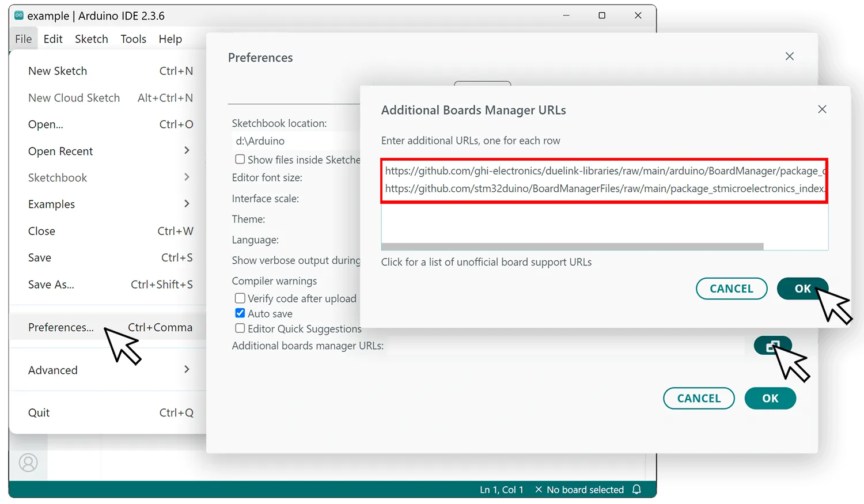Click the horizontal scrollbar in URLs box
The width and height of the screenshot is (864, 504).
pos(571,247)
